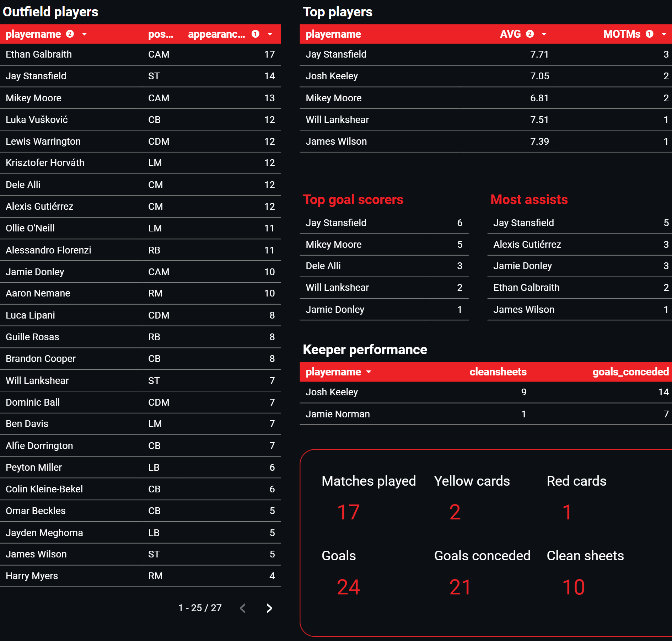This screenshot has width=672, height=641.
Task: Click the Matches played scorecard value
Action: coord(348,512)
